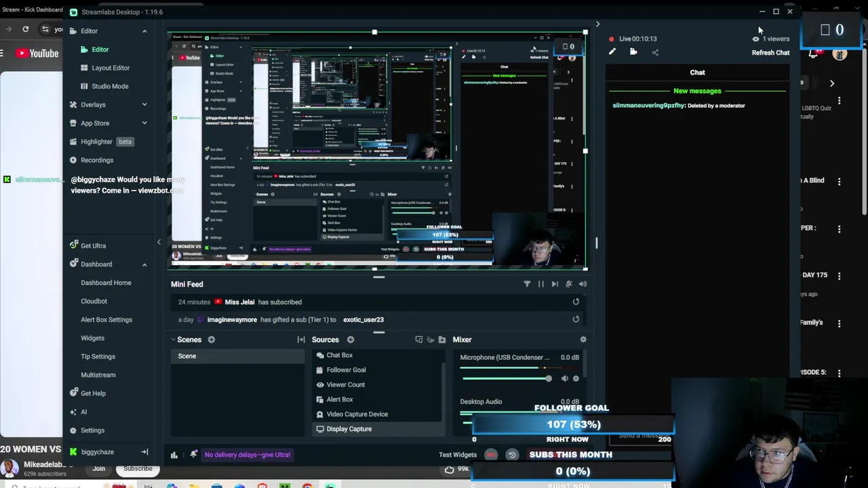
Task: Open Tip Settings
Action: coord(98,357)
